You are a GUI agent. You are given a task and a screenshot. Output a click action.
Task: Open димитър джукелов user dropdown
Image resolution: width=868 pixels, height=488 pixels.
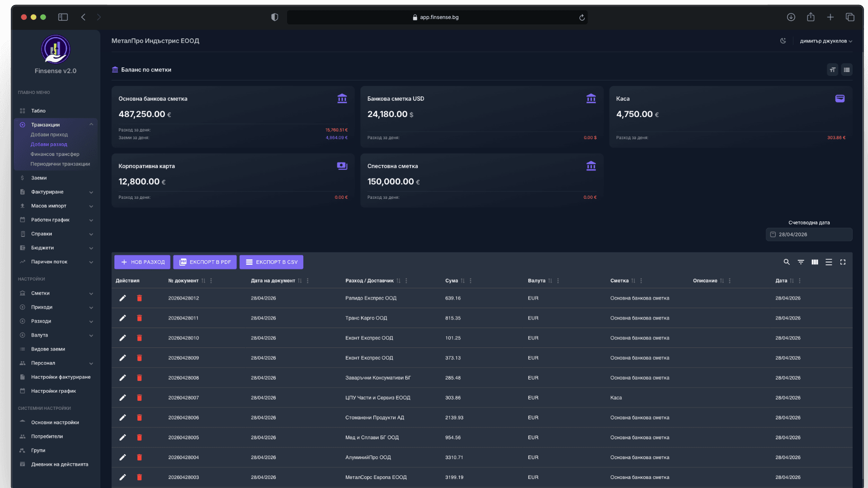826,41
